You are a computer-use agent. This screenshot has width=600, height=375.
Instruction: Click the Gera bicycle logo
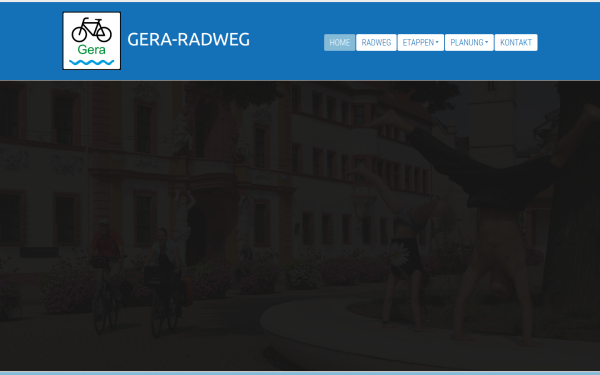[x=91, y=41]
